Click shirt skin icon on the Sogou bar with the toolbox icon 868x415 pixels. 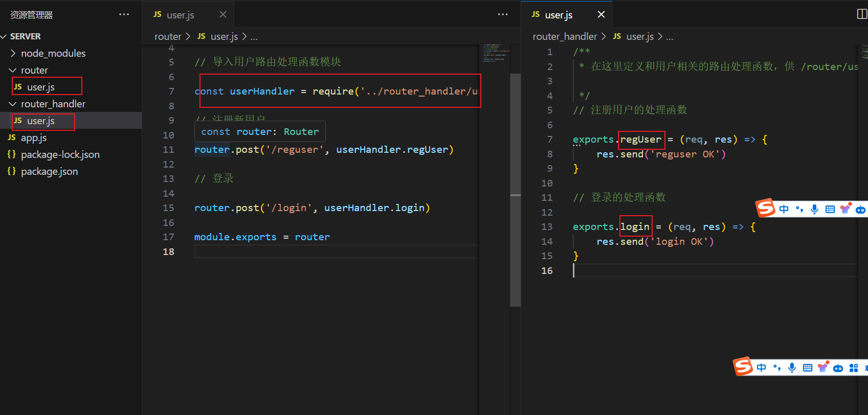tap(823, 367)
